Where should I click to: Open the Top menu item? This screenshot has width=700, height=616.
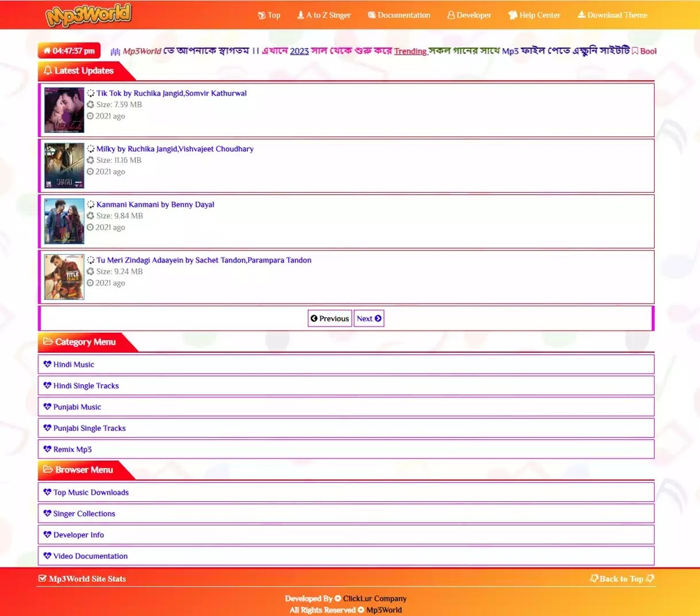pos(269,15)
